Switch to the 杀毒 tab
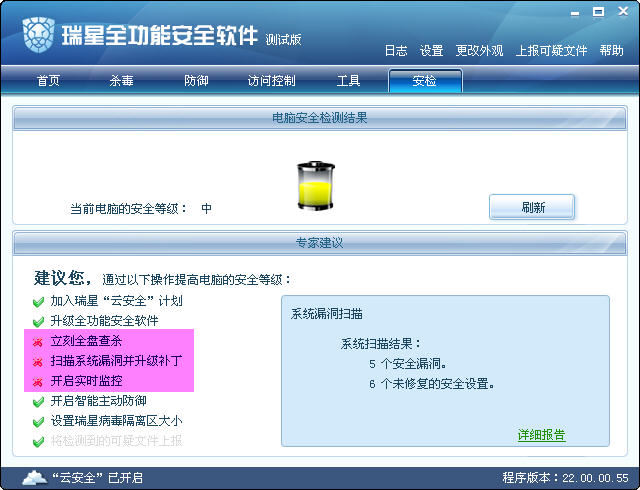Screen dimensions: 640x490 click(121, 80)
